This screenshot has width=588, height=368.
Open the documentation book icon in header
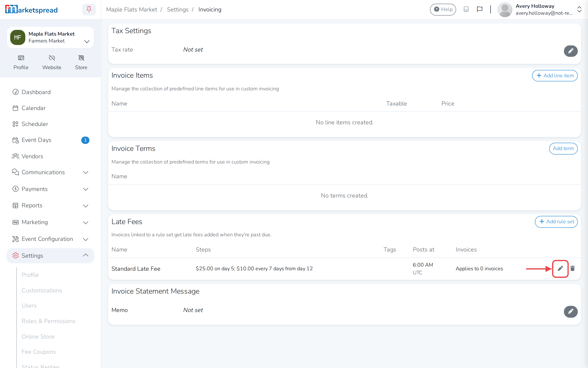pos(466,9)
